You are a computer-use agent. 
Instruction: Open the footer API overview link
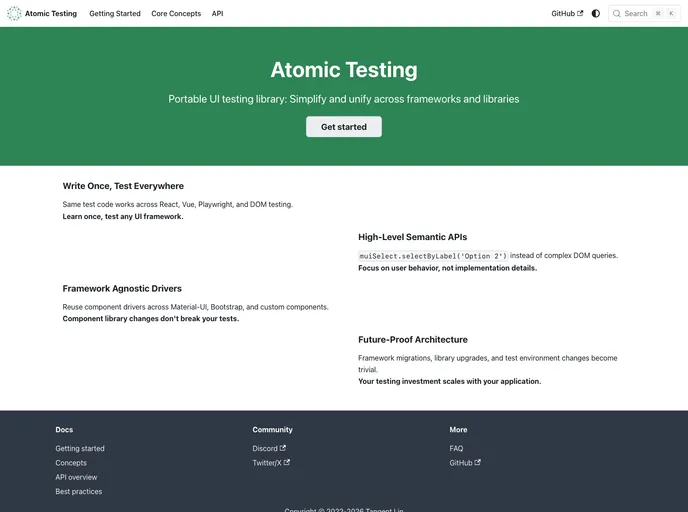point(76,477)
